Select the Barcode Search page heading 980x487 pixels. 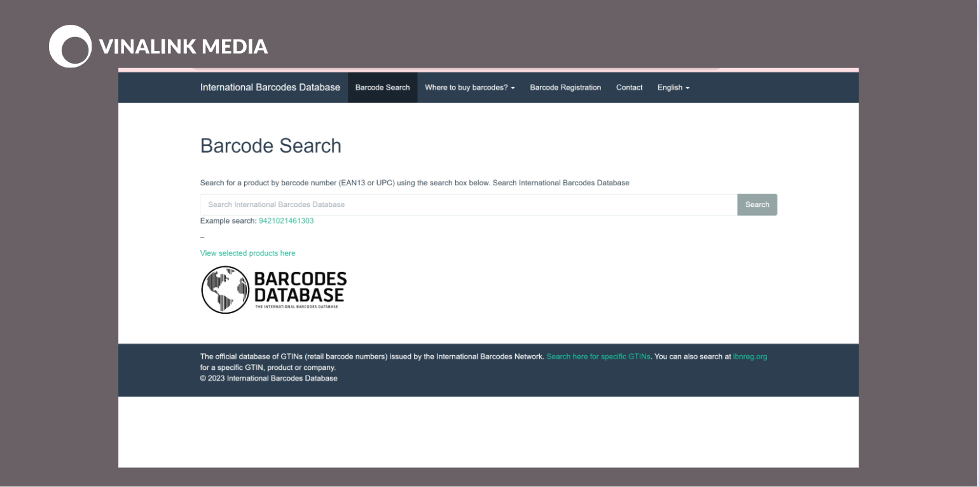tap(271, 146)
